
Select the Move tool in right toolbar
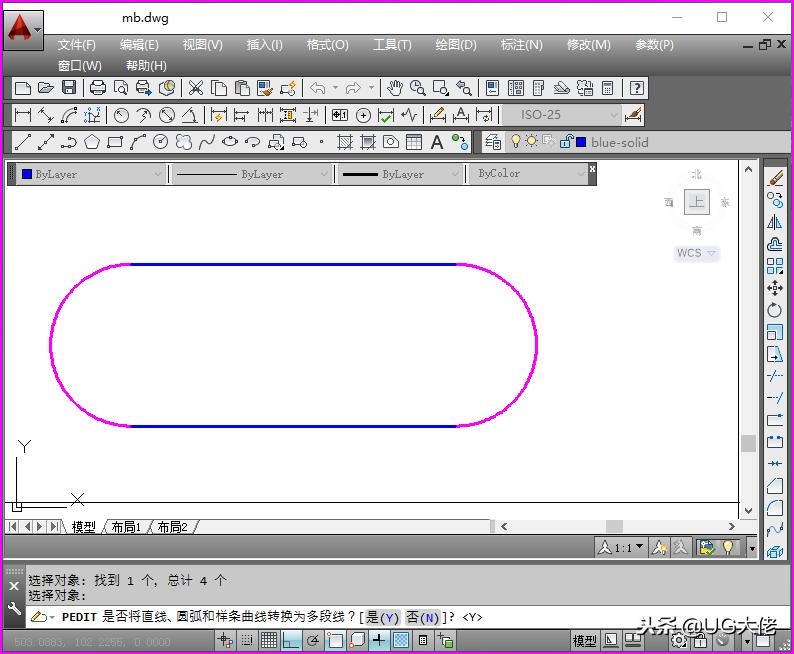774,288
